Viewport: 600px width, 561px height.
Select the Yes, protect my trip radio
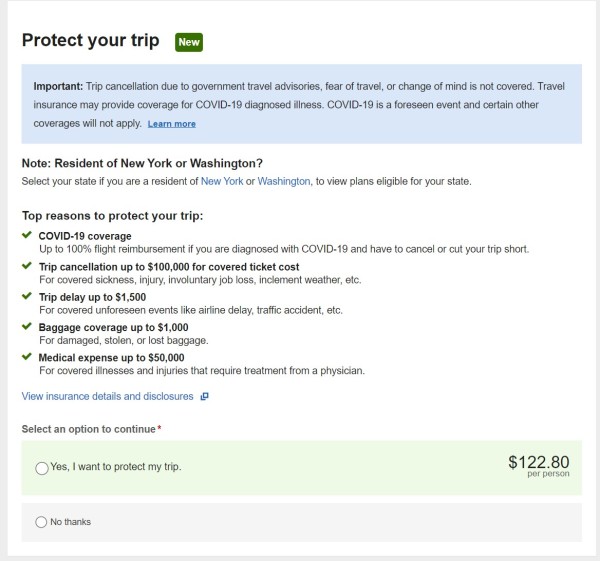(x=42, y=468)
